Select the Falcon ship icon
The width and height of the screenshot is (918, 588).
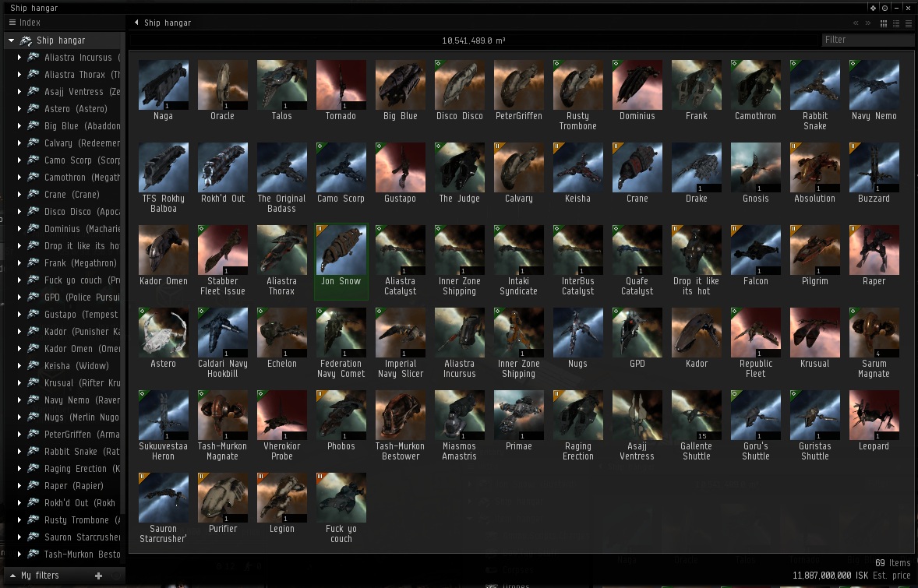pyautogui.click(x=755, y=250)
